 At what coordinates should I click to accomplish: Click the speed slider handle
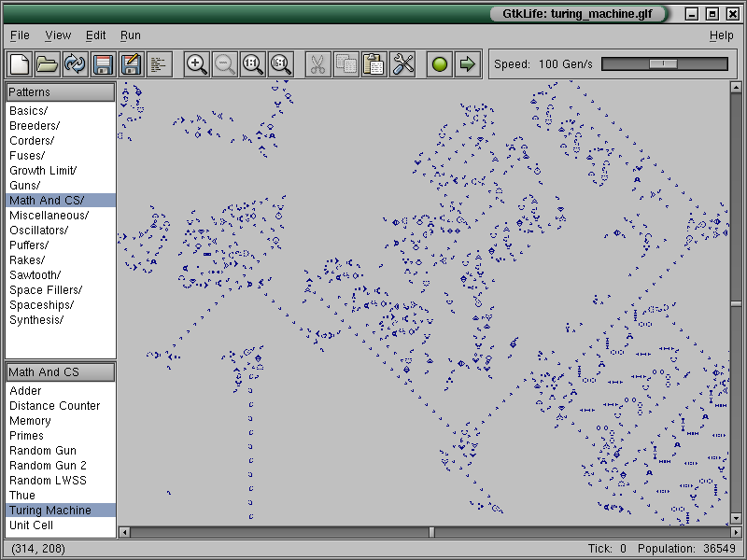[x=663, y=63]
